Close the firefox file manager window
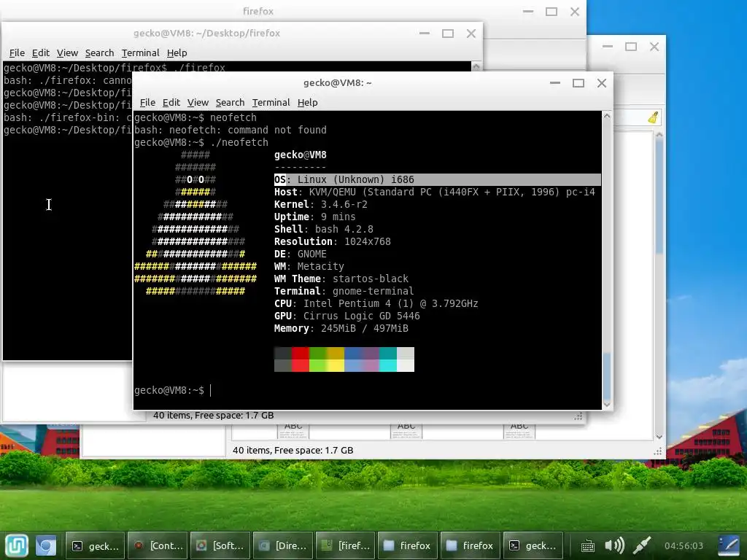Screen dimensions: 747x560 [575, 12]
